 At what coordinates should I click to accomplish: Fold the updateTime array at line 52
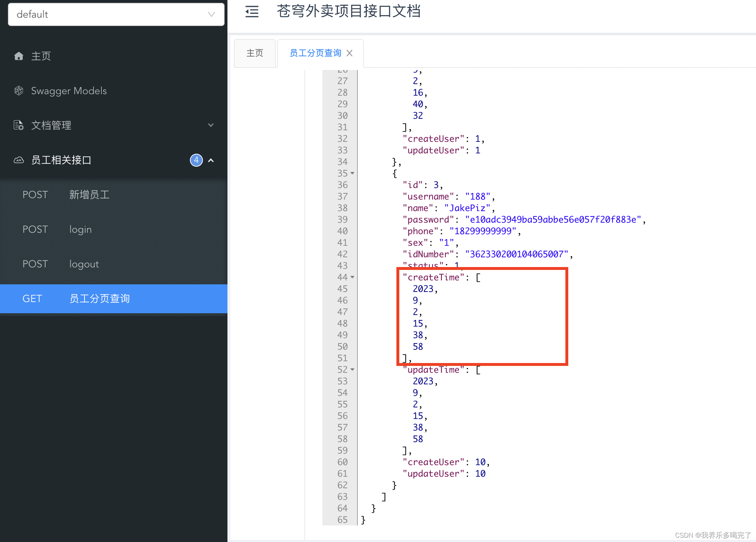click(x=352, y=370)
